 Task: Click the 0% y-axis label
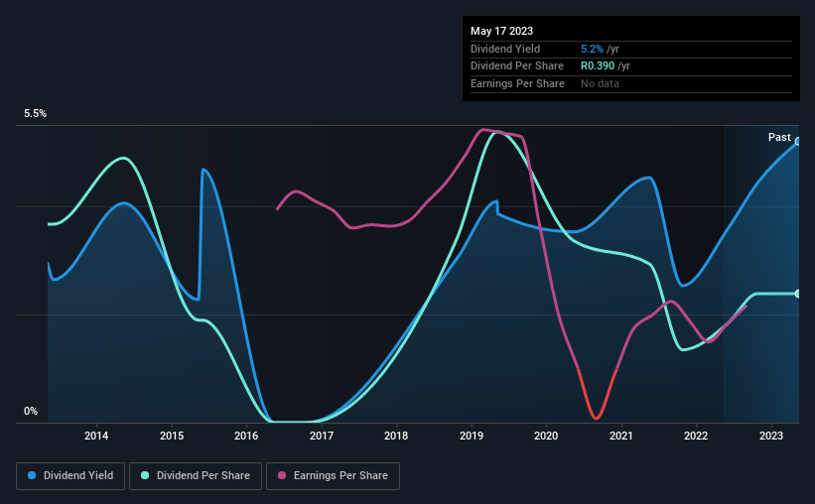(x=31, y=412)
